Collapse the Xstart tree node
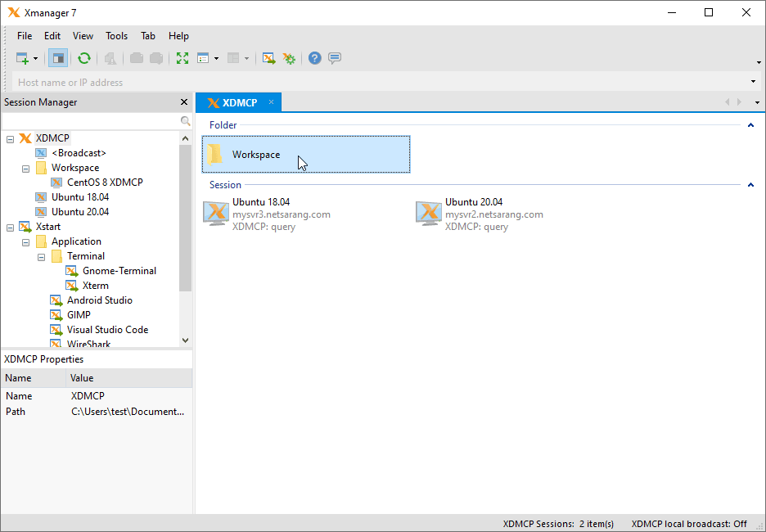 coord(11,228)
